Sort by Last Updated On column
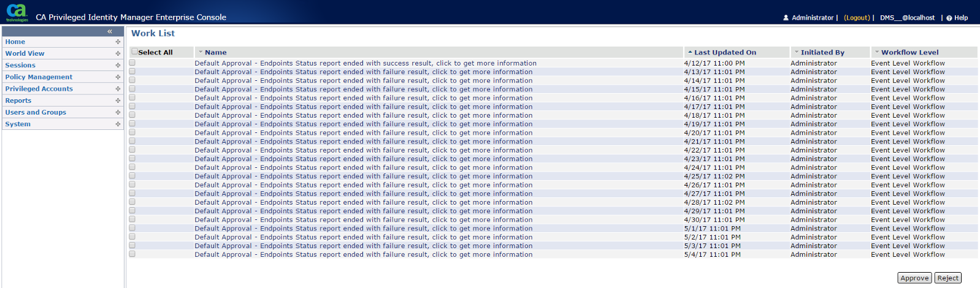Screen dimensions: 980x288 725,52
